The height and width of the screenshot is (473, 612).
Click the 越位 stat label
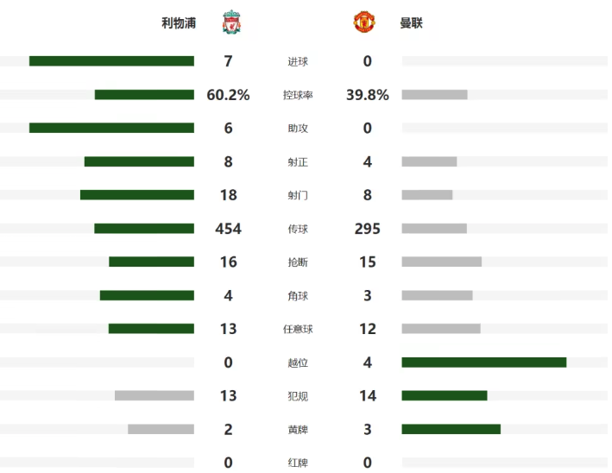pyautogui.click(x=298, y=363)
